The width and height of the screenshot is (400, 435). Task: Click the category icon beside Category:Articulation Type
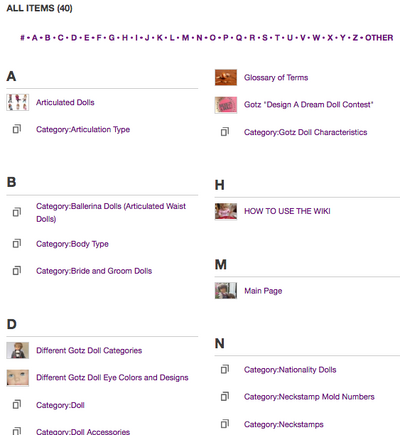coord(17,129)
